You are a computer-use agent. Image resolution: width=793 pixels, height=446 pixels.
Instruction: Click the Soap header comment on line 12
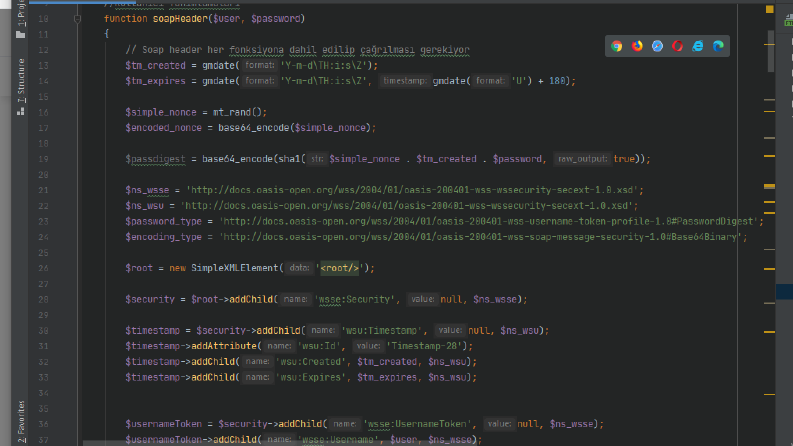tap(297, 50)
